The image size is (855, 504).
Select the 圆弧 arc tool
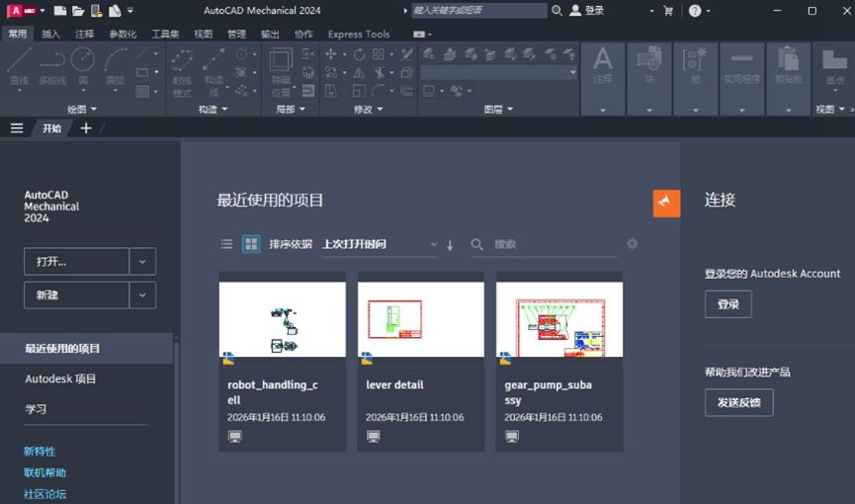pos(115,67)
